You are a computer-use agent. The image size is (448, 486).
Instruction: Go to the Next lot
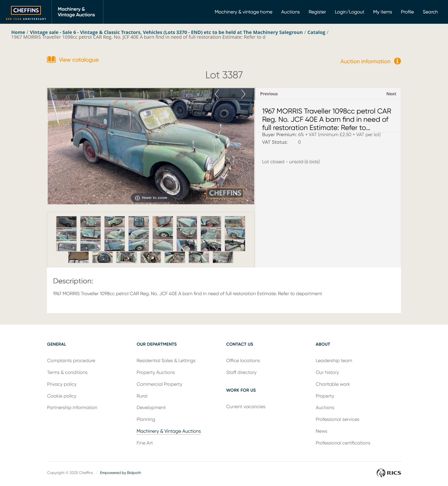(x=391, y=94)
